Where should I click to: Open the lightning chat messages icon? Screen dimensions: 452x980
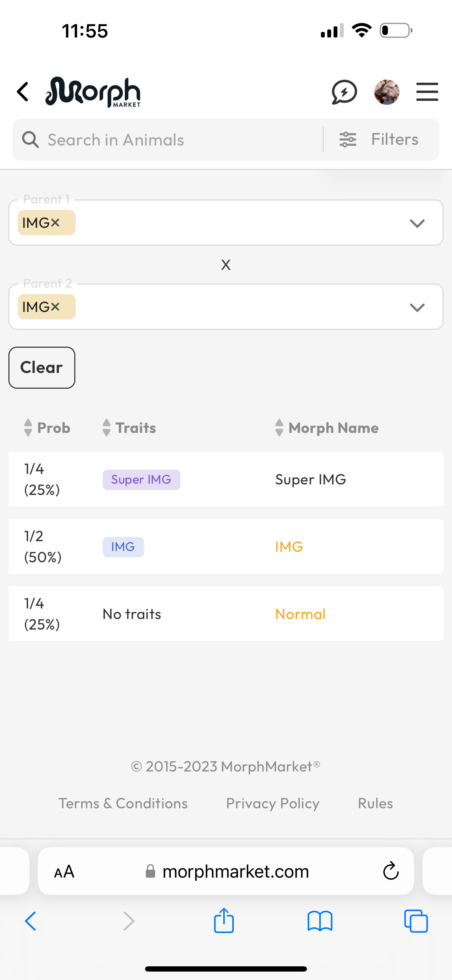[x=344, y=92]
